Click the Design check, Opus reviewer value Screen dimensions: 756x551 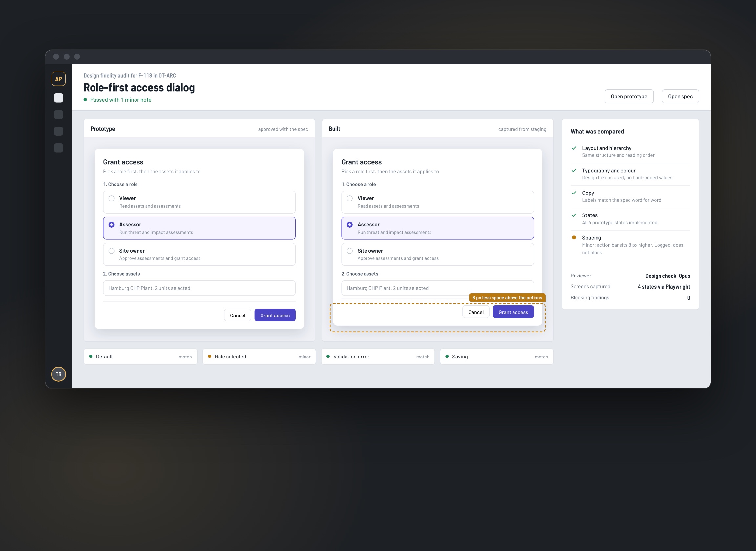pyautogui.click(x=668, y=276)
